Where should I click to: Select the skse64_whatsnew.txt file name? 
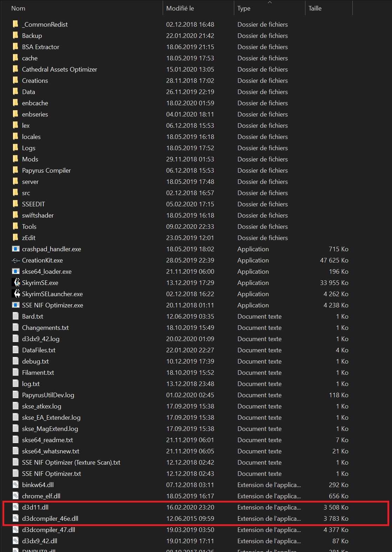pyautogui.click(x=50, y=451)
